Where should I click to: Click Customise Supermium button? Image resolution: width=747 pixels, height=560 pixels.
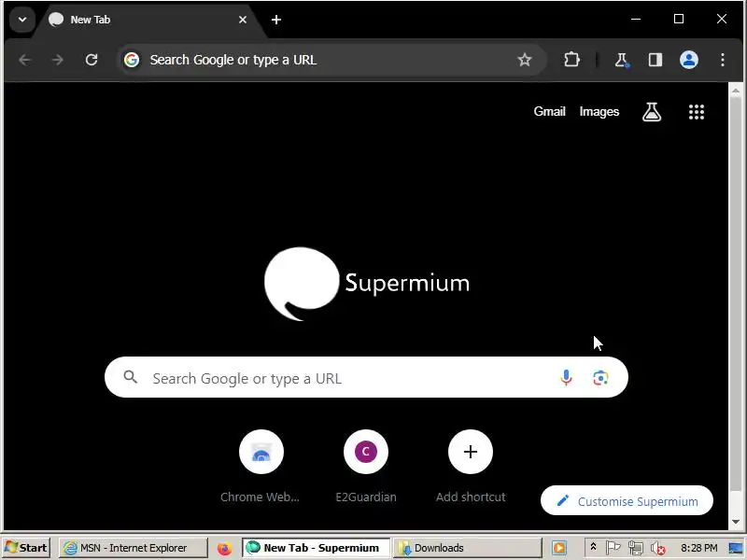pyautogui.click(x=627, y=501)
